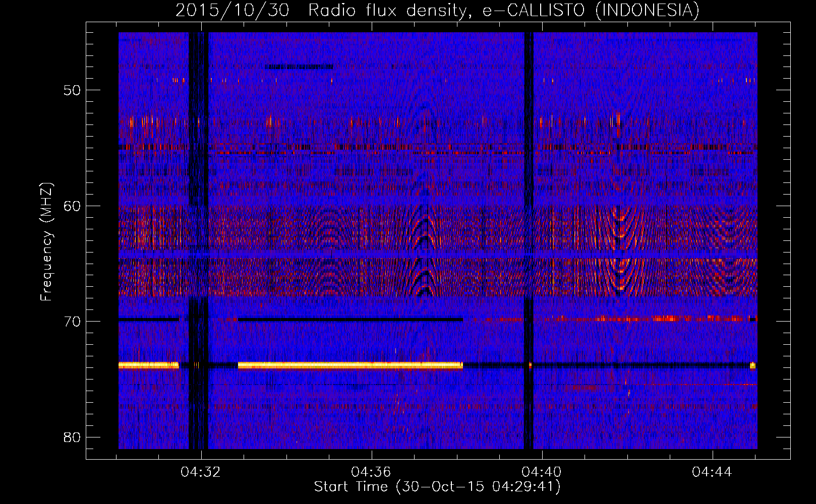Click the 04:32 time tick label
The image size is (816, 504).
pyautogui.click(x=201, y=472)
